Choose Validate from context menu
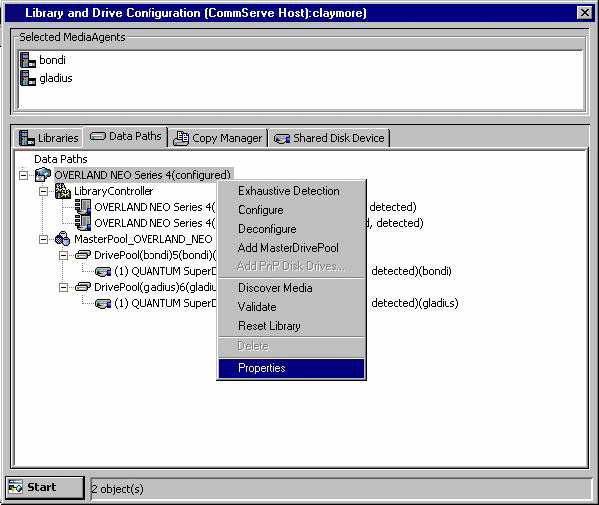 tap(291, 307)
